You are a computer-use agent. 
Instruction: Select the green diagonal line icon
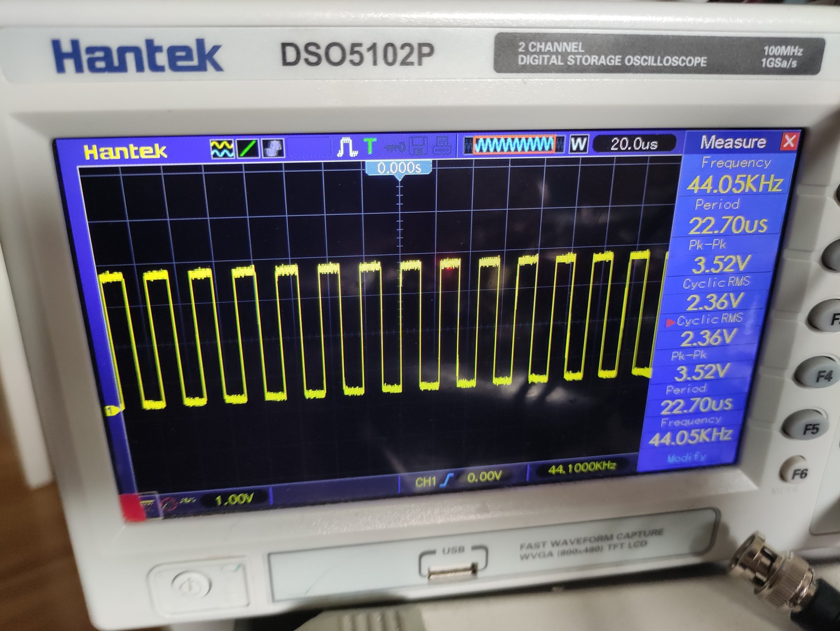pos(248,149)
